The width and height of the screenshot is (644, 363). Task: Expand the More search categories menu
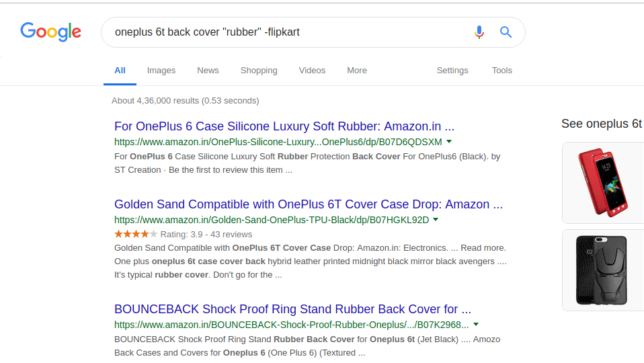tap(357, 71)
